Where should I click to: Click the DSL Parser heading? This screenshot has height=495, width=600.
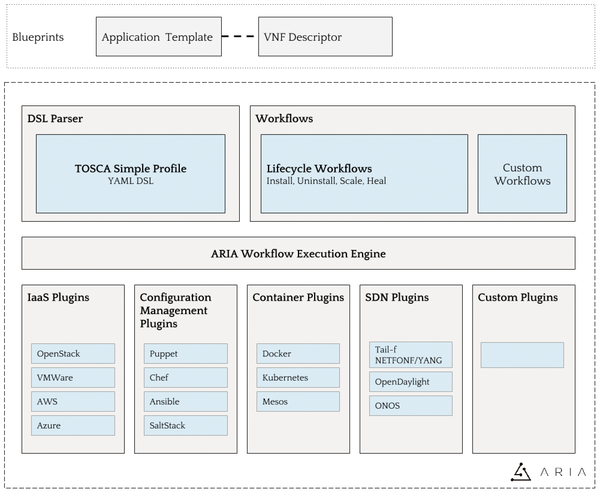pos(55,119)
